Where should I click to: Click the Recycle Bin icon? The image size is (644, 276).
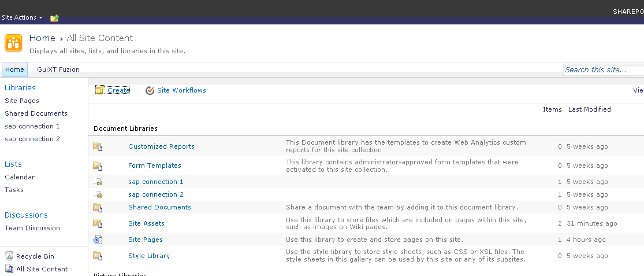pyautogui.click(x=9, y=256)
